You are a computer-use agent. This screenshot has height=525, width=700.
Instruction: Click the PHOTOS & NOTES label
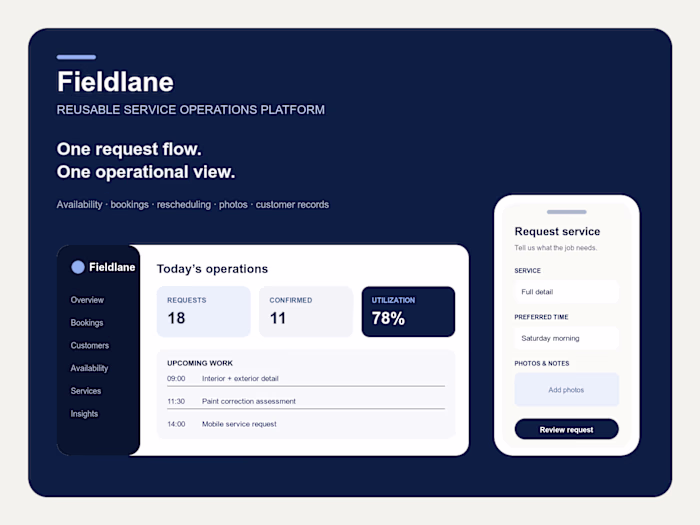pos(542,363)
